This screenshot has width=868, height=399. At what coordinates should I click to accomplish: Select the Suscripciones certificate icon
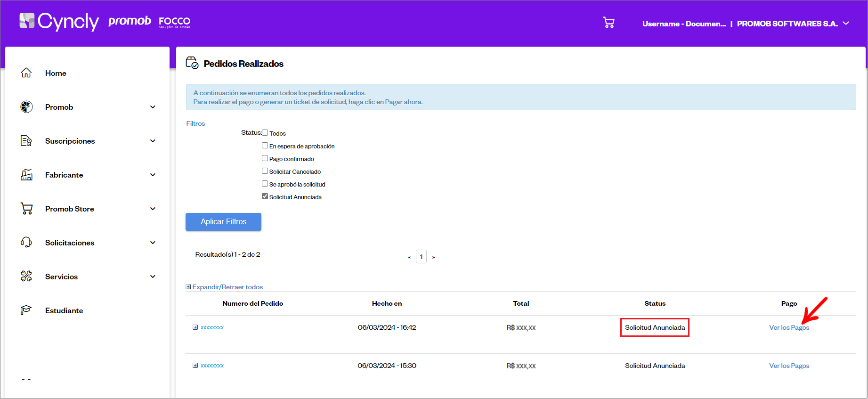pyautogui.click(x=26, y=141)
